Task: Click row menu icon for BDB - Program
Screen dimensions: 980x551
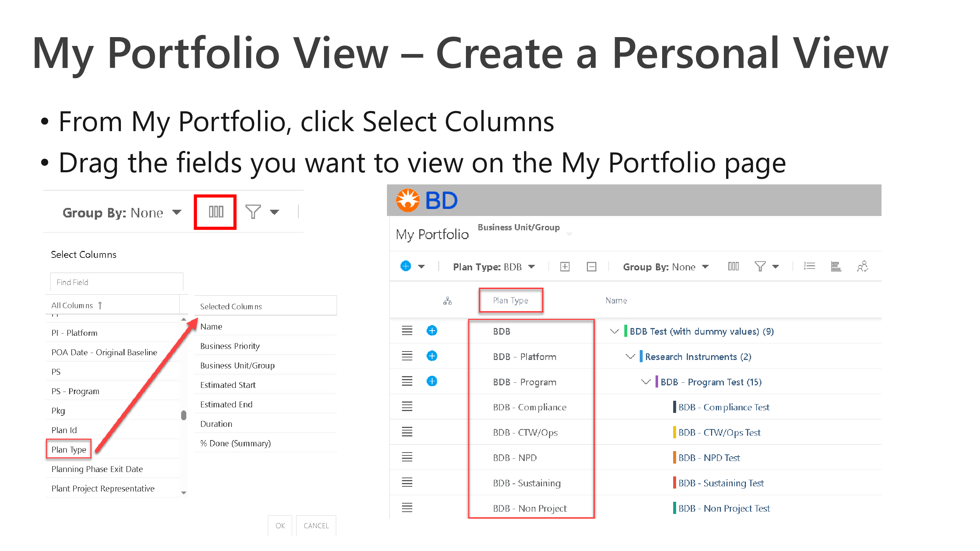Action: [407, 381]
